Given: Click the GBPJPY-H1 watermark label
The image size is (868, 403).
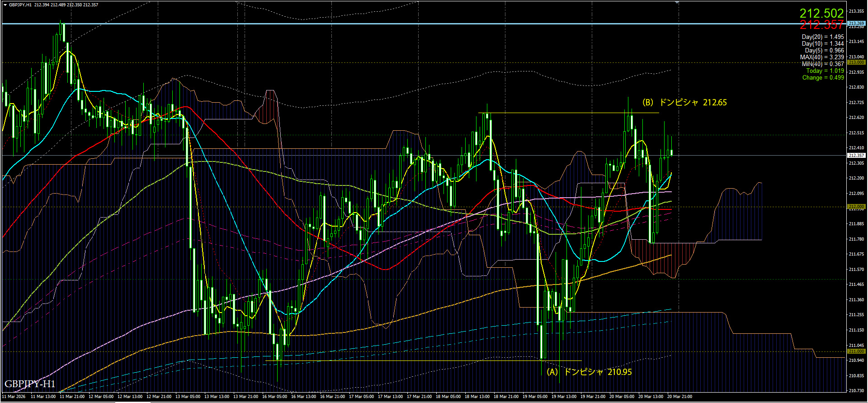Looking at the screenshot, I should [30, 384].
